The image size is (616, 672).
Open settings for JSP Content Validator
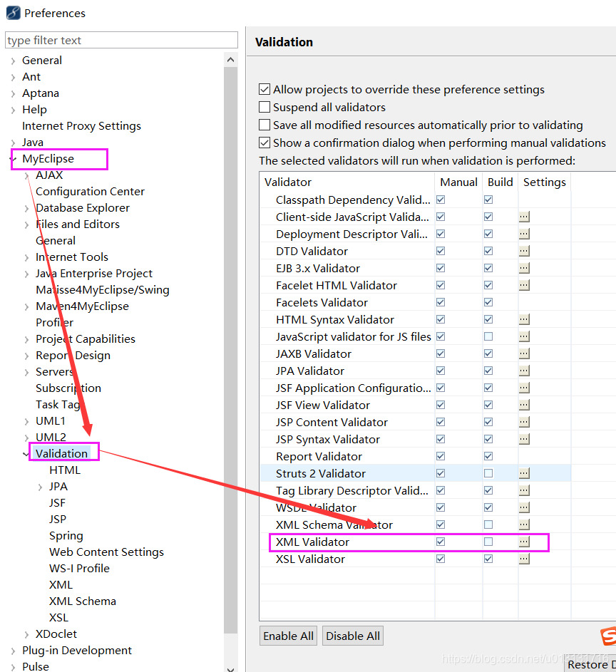(x=524, y=422)
